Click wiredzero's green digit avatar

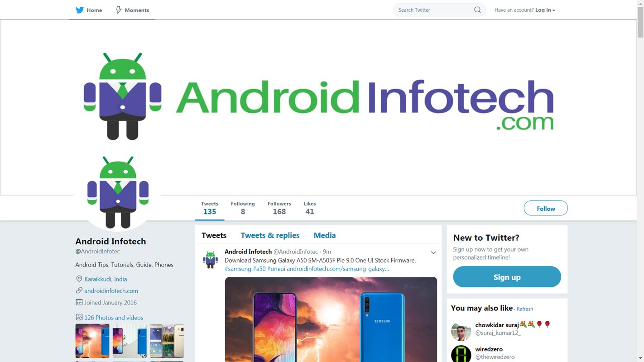[461, 354]
